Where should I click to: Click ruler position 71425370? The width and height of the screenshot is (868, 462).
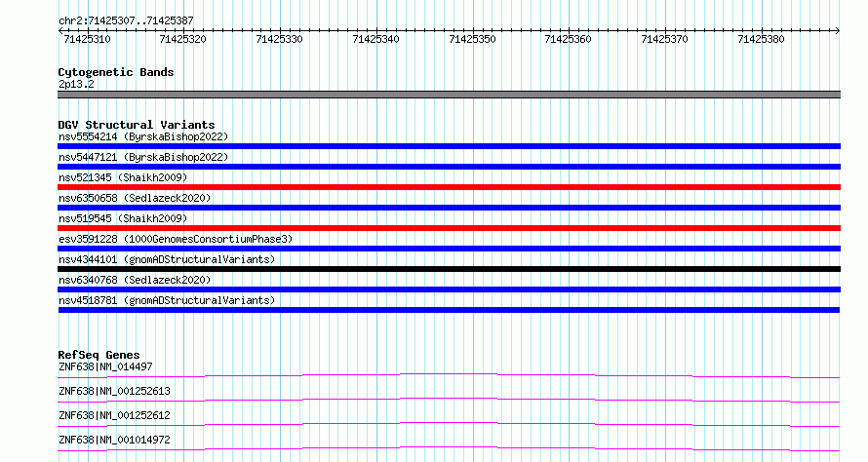click(665, 39)
